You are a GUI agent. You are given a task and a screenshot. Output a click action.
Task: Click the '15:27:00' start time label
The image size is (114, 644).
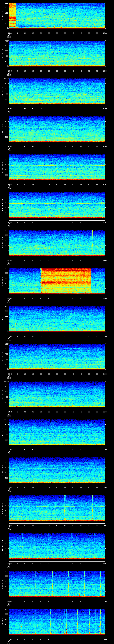pyautogui.click(x=9, y=525)
